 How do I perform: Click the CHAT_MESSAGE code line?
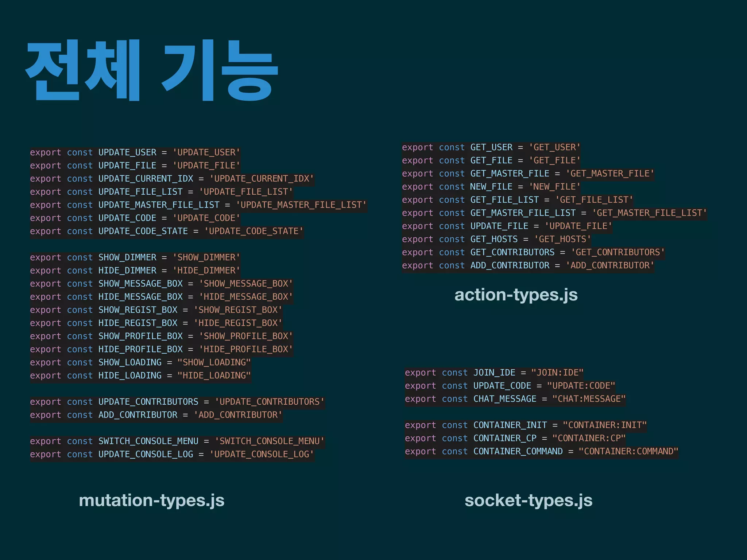click(x=515, y=399)
